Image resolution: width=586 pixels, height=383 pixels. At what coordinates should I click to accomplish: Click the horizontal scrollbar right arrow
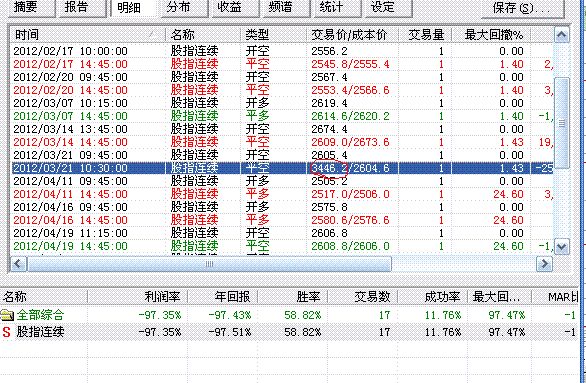pos(544,264)
